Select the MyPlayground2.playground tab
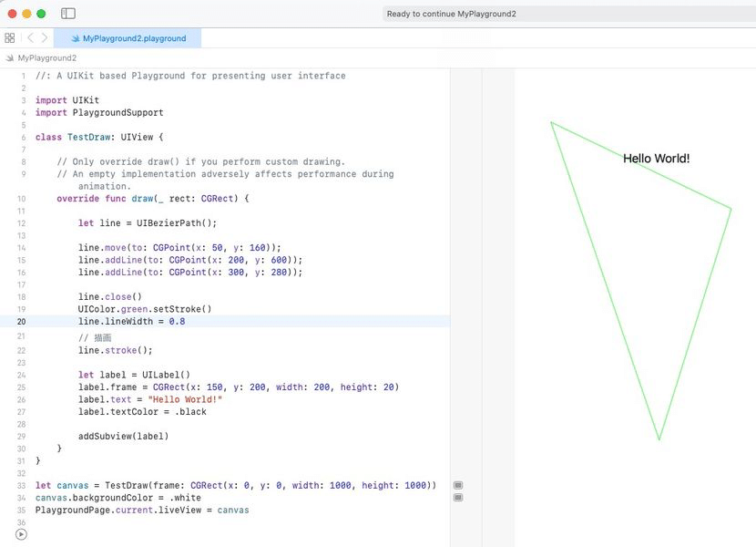Screen dimensions: 756x547 128,38
